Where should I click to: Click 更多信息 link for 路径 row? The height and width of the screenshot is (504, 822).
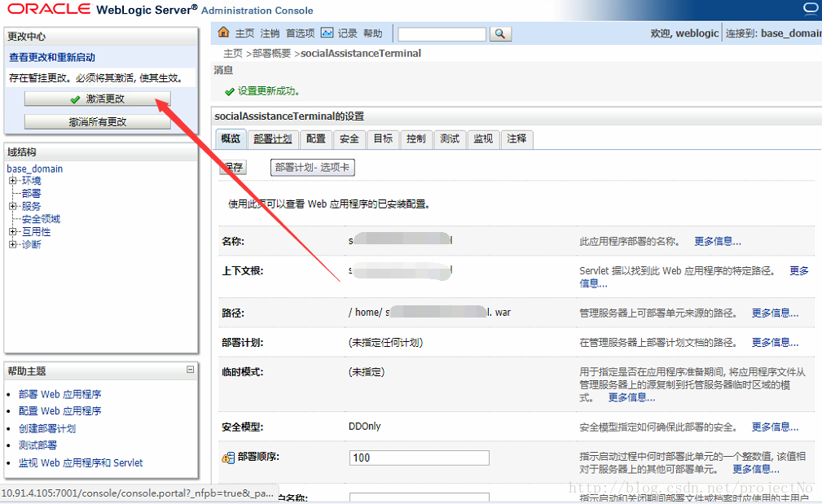pos(776,313)
